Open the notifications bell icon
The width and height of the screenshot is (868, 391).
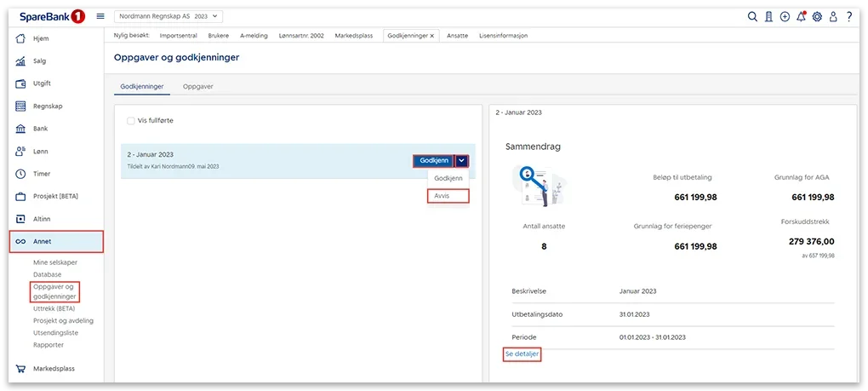click(x=801, y=16)
